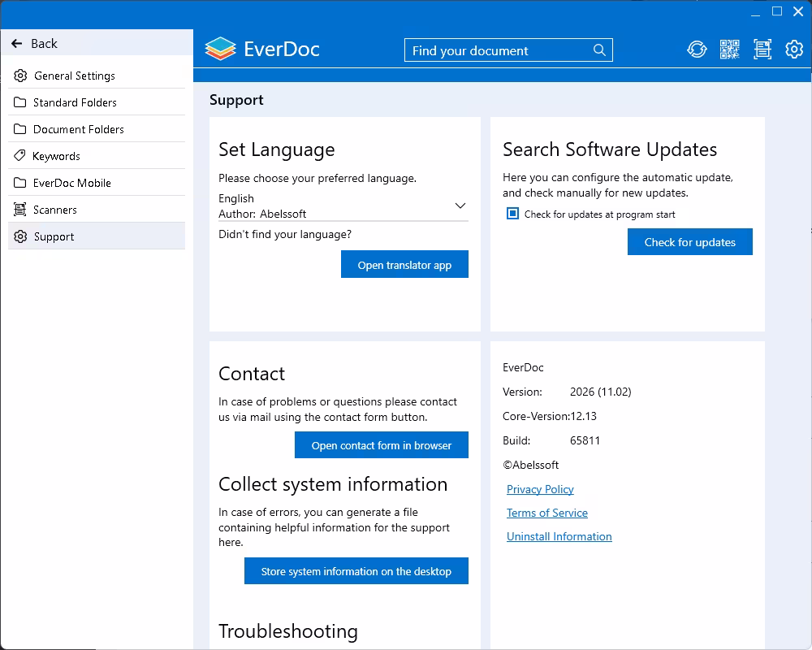
Task: Click Open contact form in browser
Action: point(381,444)
